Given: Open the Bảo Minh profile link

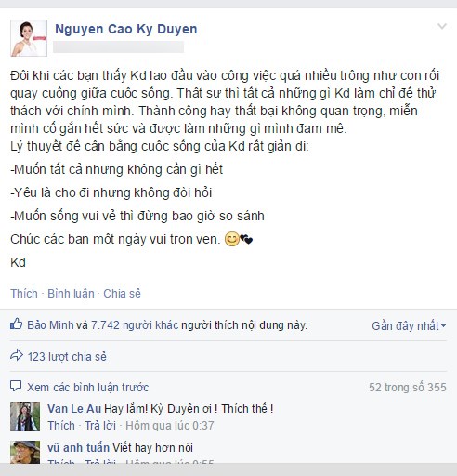Looking at the screenshot, I should (50, 325).
